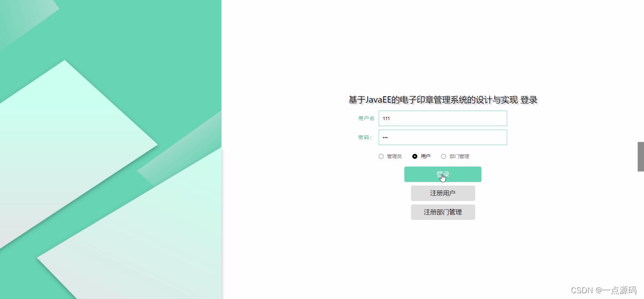
Task: Click the 密码 field label
Action: tap(365, 137)
